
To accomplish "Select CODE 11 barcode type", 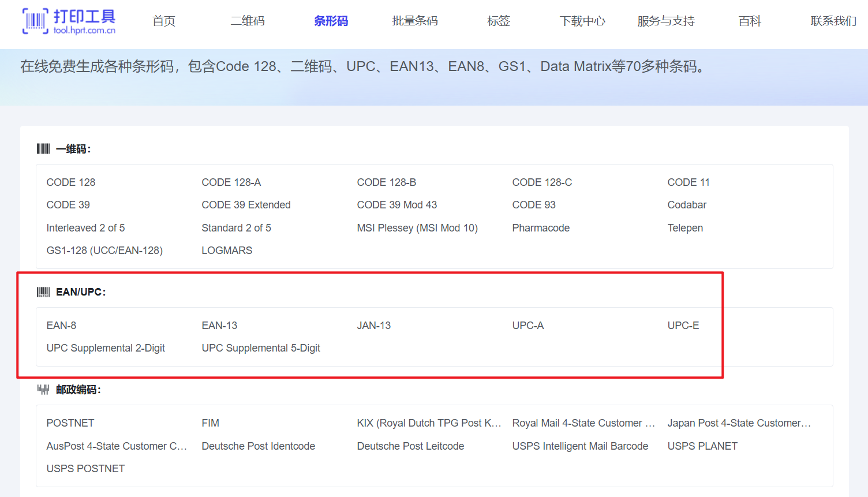I will 689,182.
